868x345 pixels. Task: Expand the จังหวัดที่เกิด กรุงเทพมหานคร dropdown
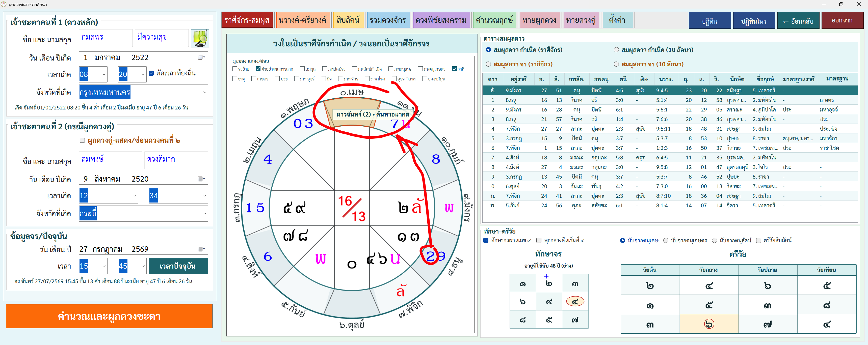coord(204,92)
